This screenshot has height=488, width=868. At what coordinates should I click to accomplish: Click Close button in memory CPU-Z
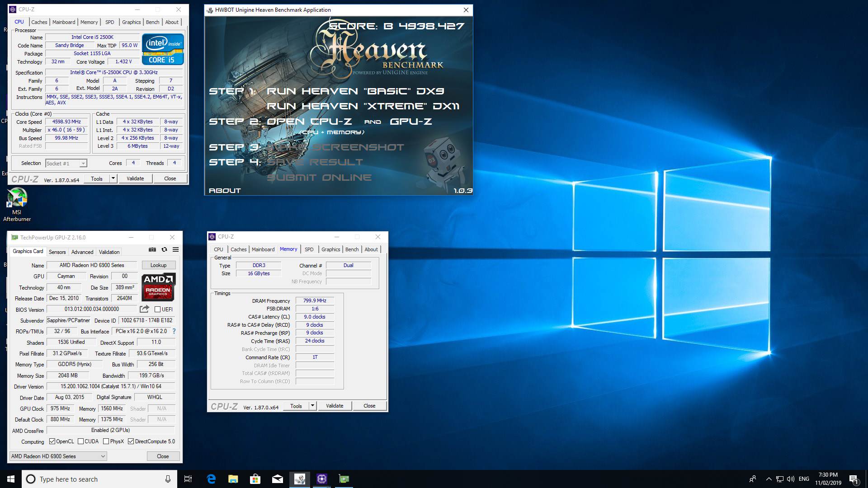pyautogui.click(x=369, y=406)
